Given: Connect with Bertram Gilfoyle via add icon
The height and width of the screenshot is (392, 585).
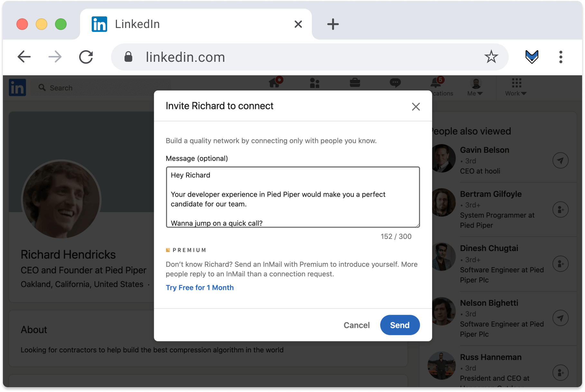Looking at the screenshot, I should click(560, 210).
